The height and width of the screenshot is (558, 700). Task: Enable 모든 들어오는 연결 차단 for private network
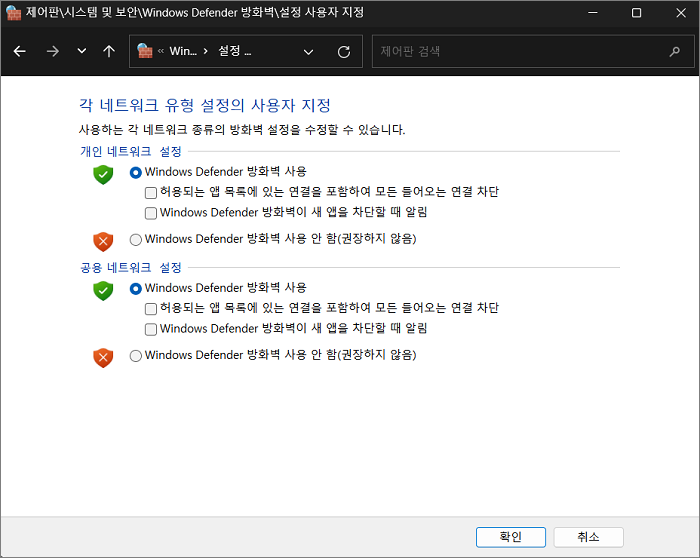pyautogui.click(x=151, y=192)
